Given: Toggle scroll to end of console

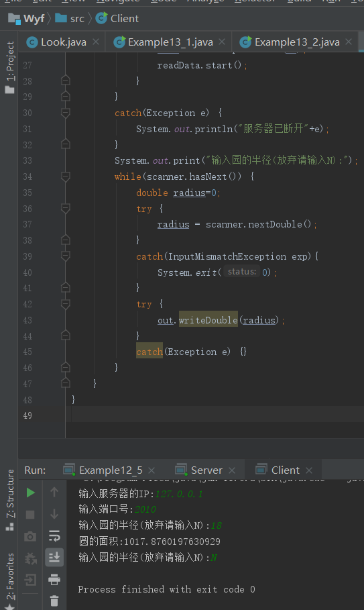Looking at the screenshot, I should (54, 558).
